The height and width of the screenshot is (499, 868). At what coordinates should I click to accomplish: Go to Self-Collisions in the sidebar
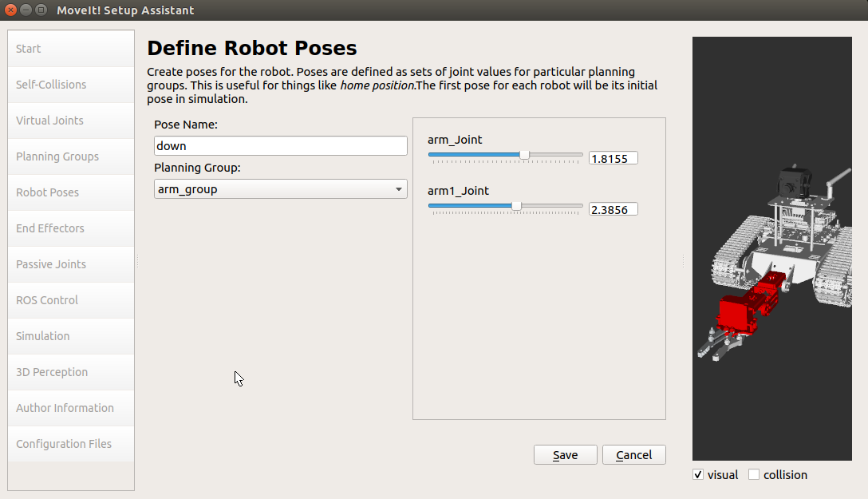click(71, 85)
